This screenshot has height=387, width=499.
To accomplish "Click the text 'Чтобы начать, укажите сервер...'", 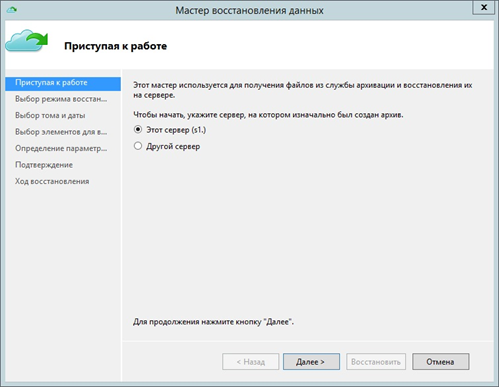I will (268, 115).
